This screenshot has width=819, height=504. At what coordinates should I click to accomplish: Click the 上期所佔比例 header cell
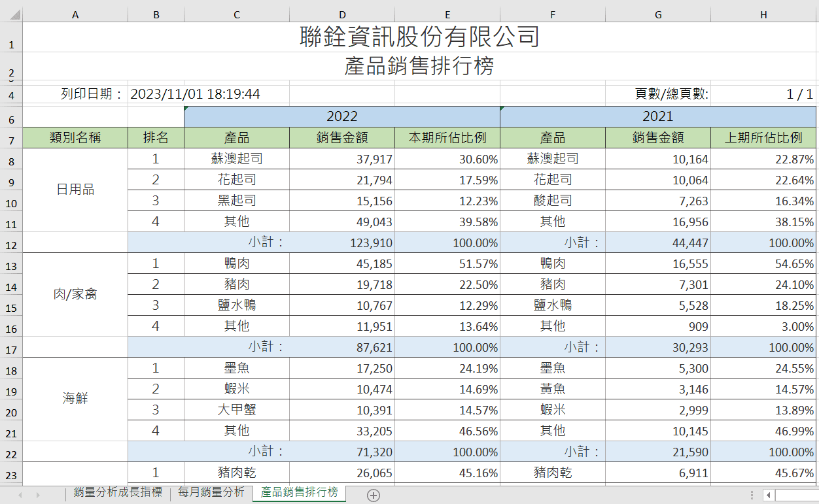[763, 138]
